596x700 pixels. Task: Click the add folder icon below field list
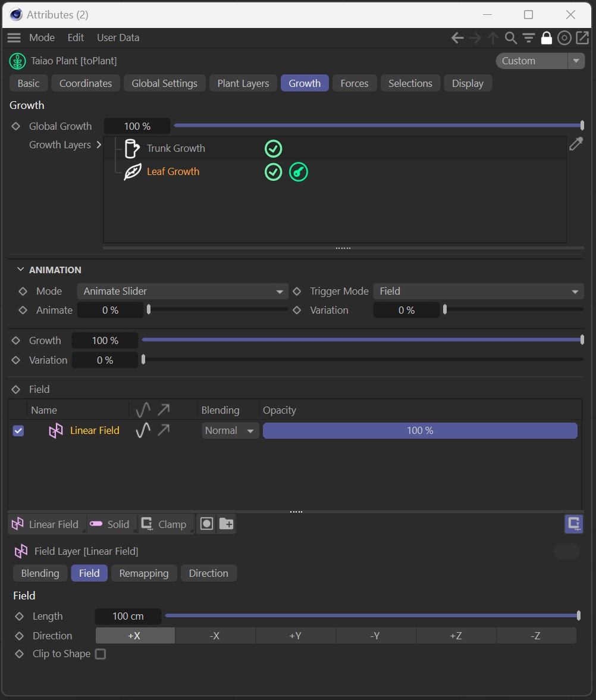coord(226,524)
